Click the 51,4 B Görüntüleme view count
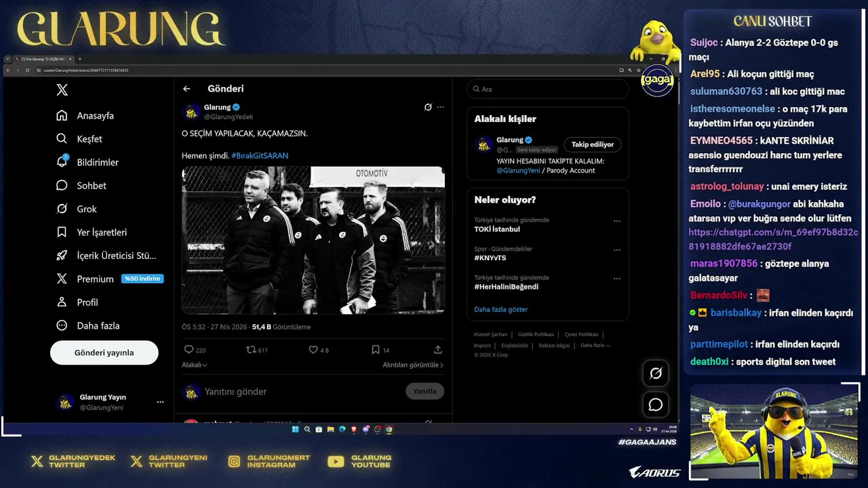 (281, 327)
